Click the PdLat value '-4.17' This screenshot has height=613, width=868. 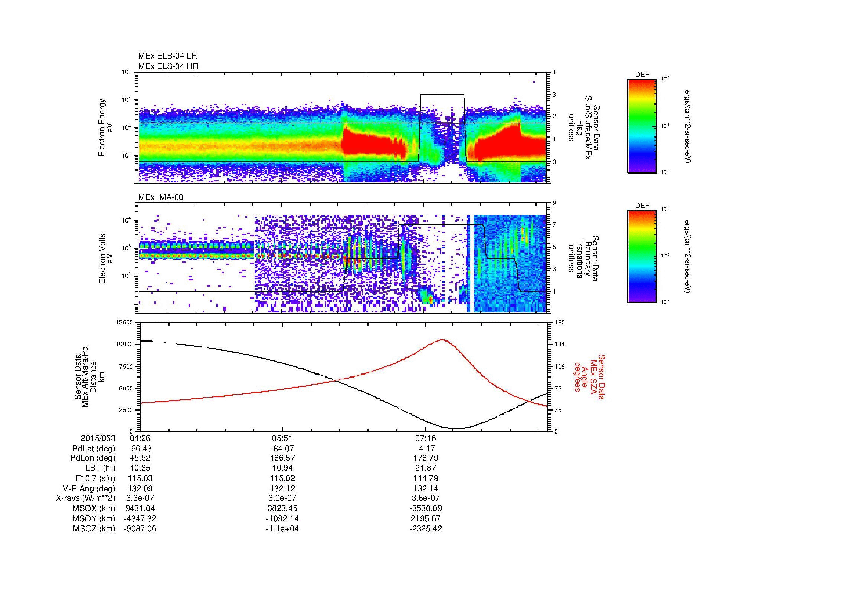pyautogui.click(x=426, y=448)
